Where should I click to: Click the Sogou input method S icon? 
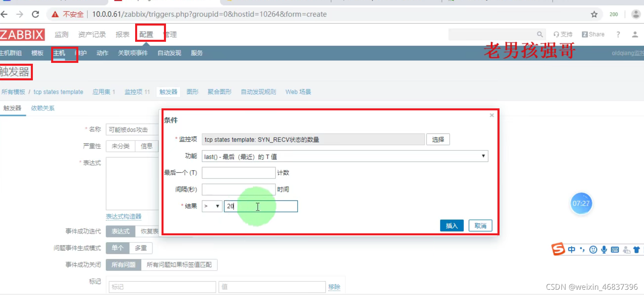coord(558,249)
